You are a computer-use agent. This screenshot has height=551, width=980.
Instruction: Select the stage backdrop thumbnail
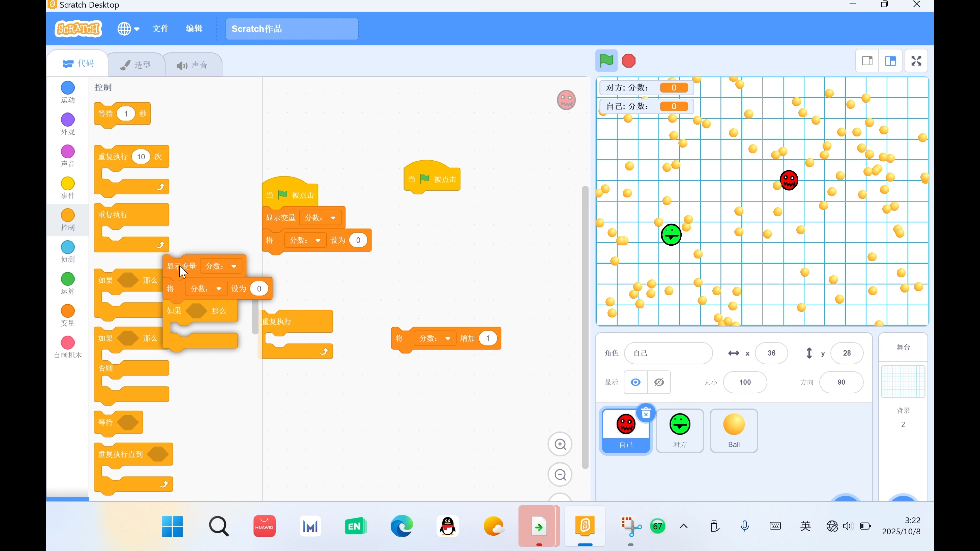pyautogui.click(x=903, y=381)
